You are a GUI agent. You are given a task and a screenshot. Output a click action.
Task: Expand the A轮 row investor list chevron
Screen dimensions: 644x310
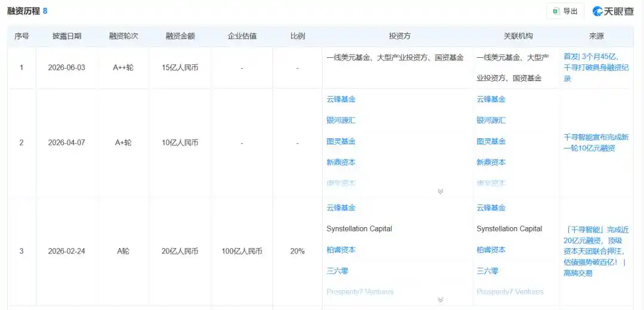click(441, 300)
